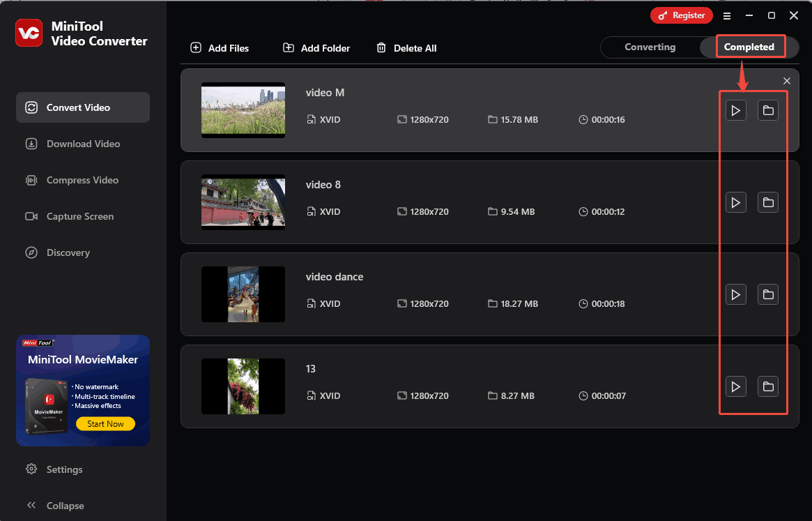Switch to the Completed tab
This screenshot has height=521, width=812.
749,47
